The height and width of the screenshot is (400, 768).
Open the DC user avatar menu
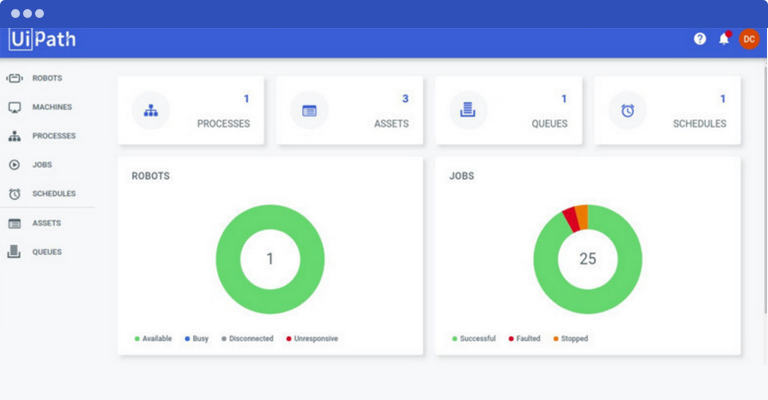[749, 39]
